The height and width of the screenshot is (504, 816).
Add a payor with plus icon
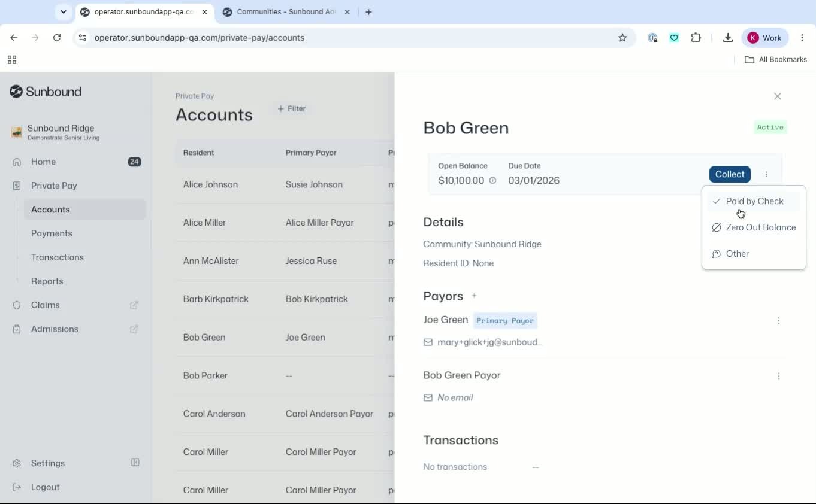click(474, 296)
